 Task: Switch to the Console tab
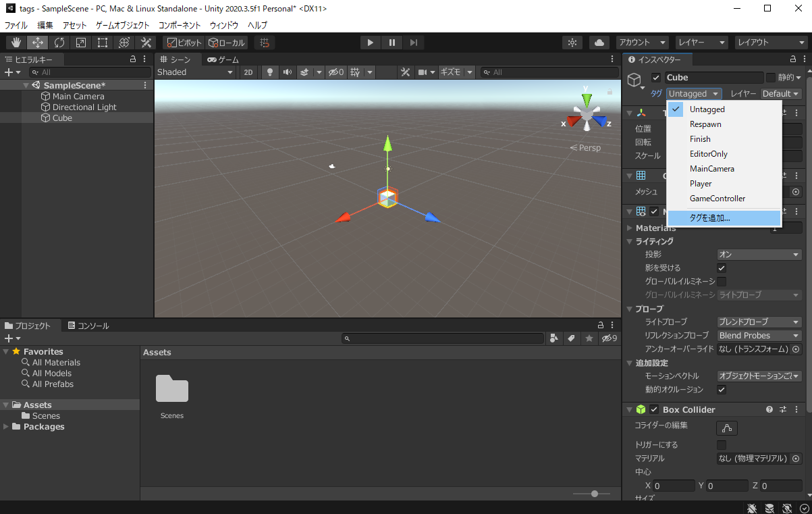point(88,326)
